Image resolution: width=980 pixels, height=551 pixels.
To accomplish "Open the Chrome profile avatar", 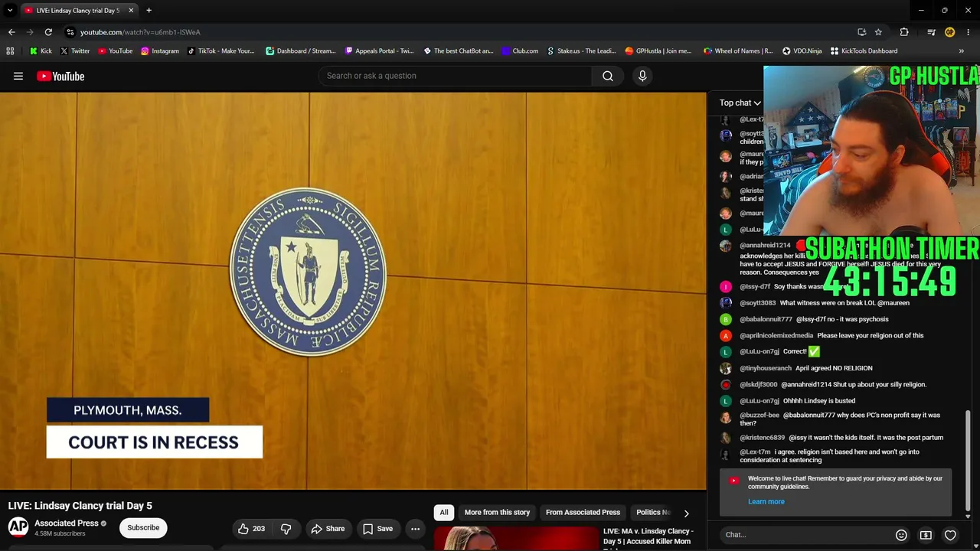I will (x=949, y=32).
